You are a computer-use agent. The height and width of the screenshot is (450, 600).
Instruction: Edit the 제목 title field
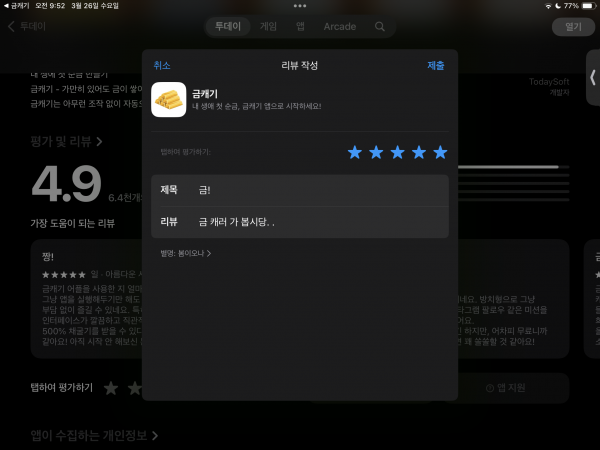click(300, 190)
